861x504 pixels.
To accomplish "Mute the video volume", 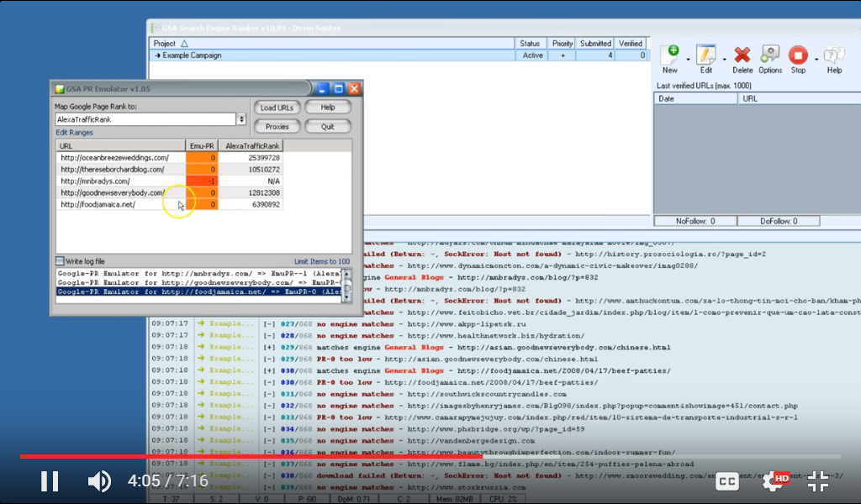I will click(x=99, y=481).
